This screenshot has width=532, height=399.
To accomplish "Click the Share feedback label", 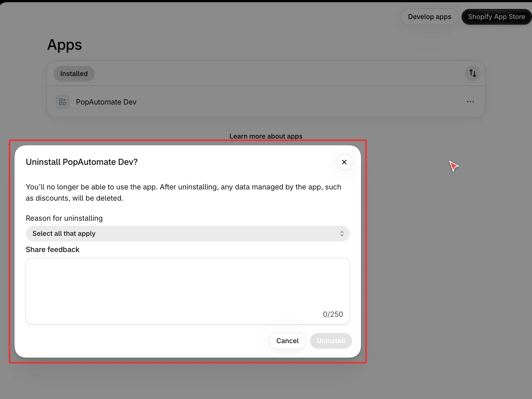I will pos(53,250).
